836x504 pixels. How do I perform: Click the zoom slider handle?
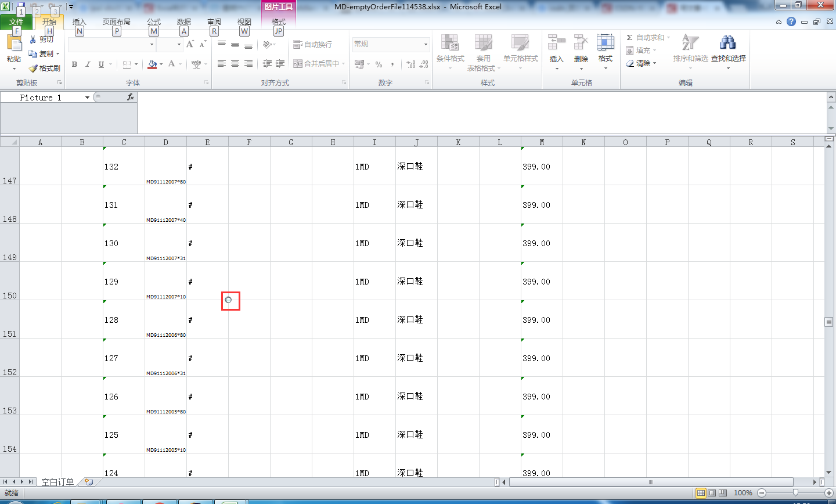pyautogui.click(x=795, y=492)
